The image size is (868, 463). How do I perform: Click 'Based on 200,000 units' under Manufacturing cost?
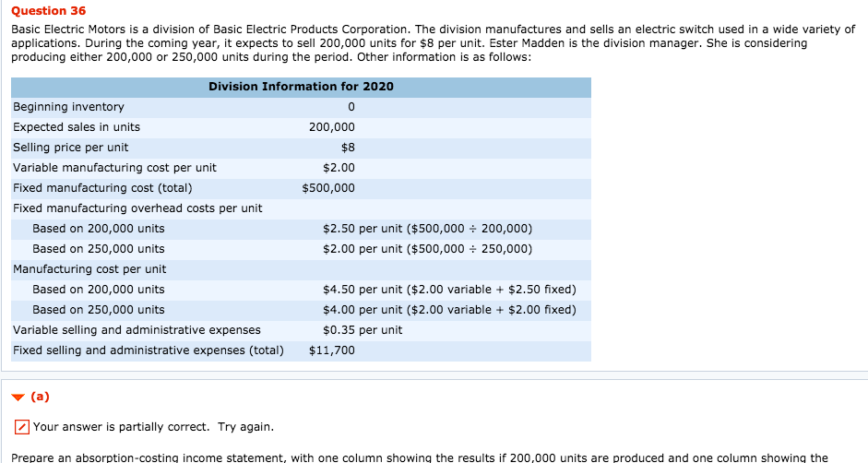coord(99,290)
